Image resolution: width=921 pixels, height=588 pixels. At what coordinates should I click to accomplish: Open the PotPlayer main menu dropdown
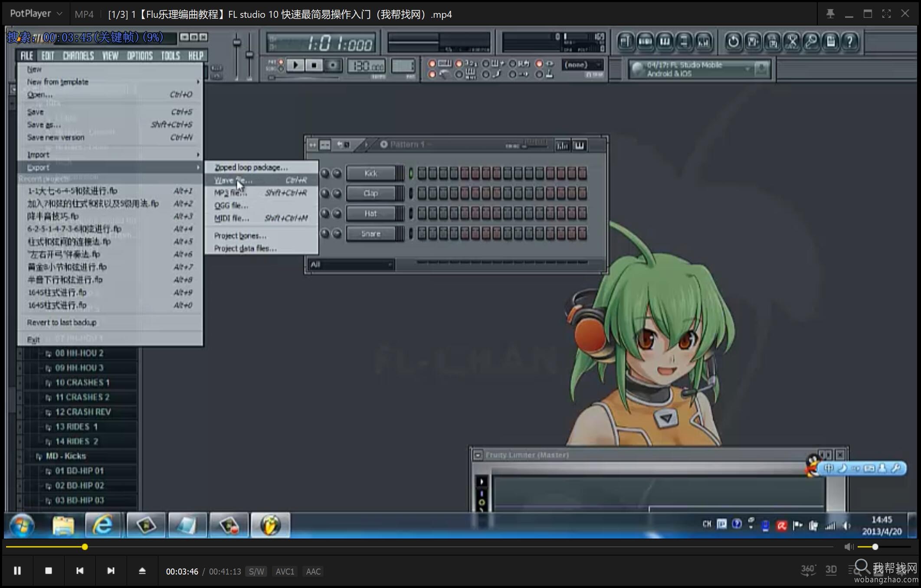tap(36, 14)
